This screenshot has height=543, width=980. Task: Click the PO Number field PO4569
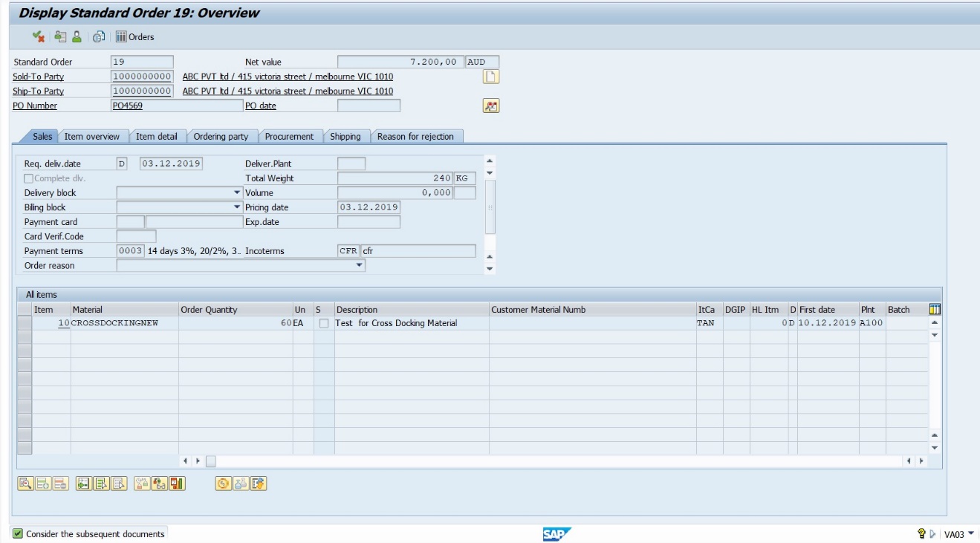click(x=177, y=105)
